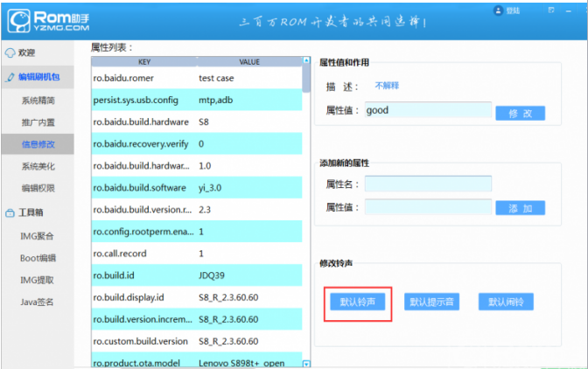Select the ro.build.display.id row

197,297
